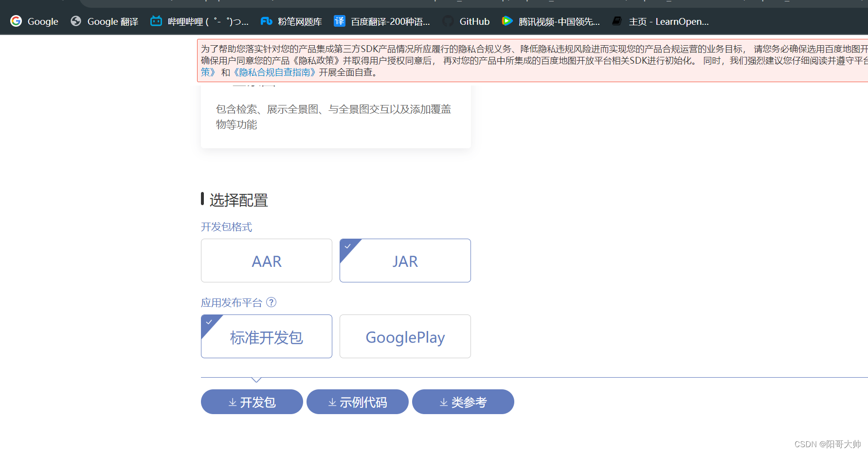Open the 粉笔网题库 bookmark
Screen dimensions: 868x453
pyautogui.click(x=291, y=21)
